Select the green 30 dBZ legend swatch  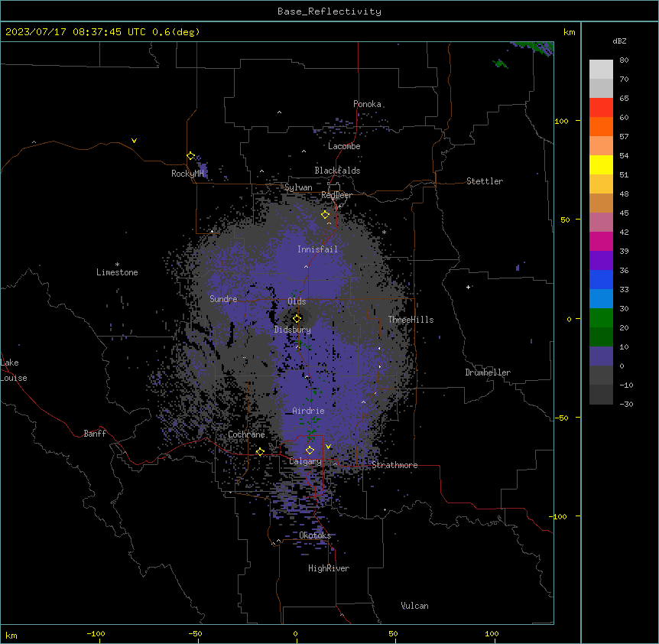tap(601, 318)
